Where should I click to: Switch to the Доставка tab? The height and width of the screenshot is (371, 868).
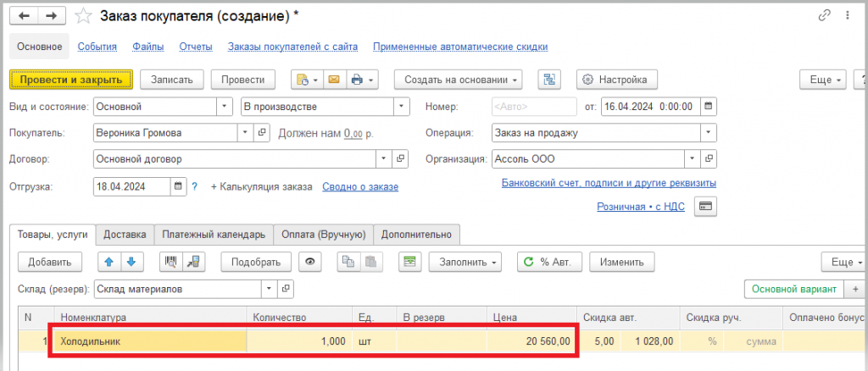pos(125,235)
